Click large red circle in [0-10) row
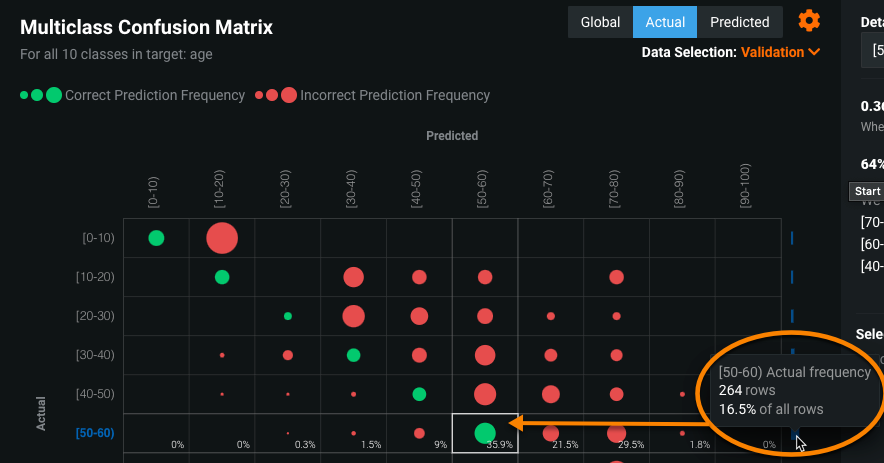Viewport: 884px width, 463px height. click(x=222, y=238)
